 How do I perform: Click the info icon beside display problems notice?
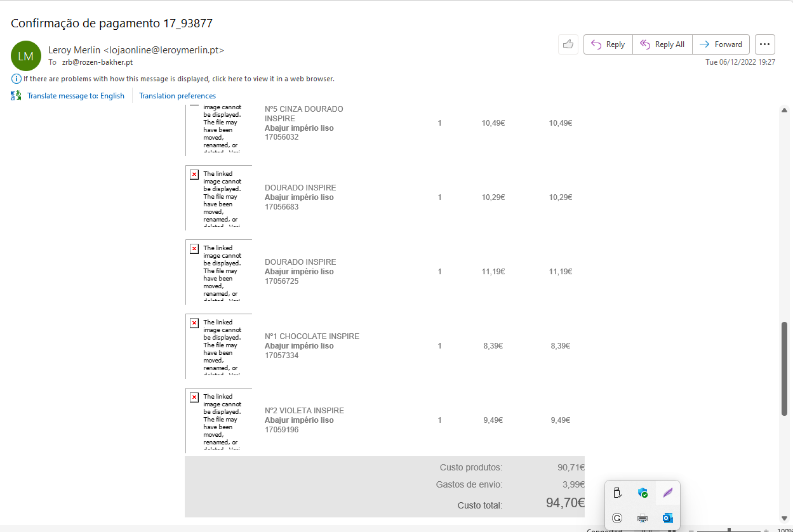[16, 79]
